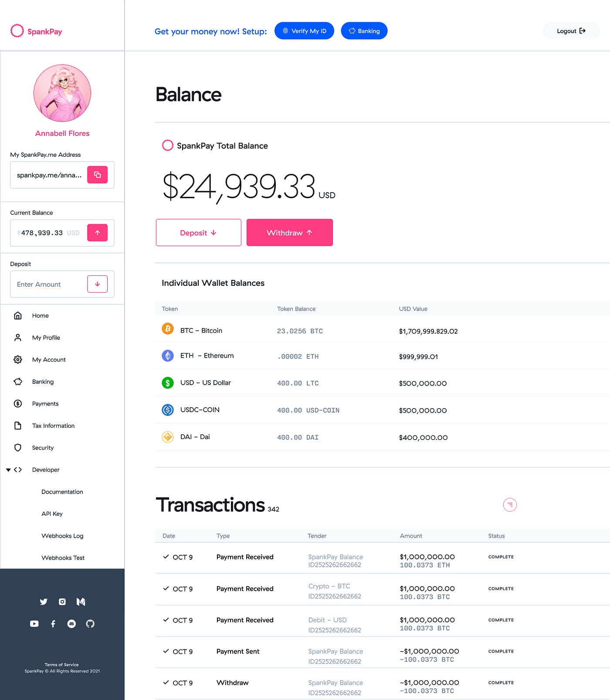Click the '23.0256 BTC' token balance
The image size is (610, 700).
coord(300,331)
